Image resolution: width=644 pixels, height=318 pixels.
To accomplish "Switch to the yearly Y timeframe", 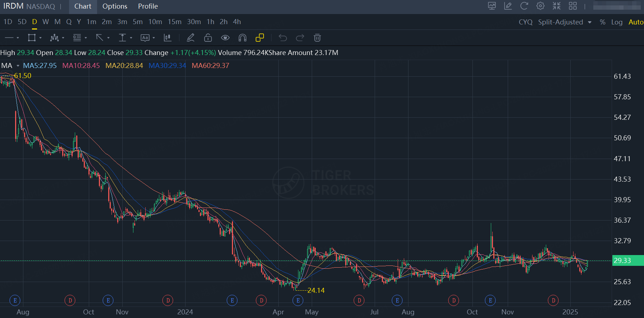I will tap(79, 22).
